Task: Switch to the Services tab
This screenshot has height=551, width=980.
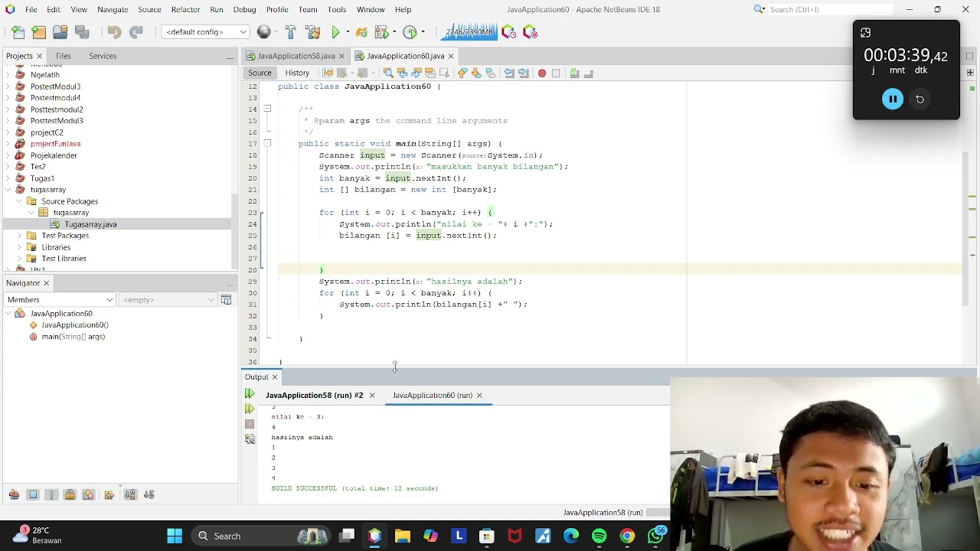Action: pos(103,56)
